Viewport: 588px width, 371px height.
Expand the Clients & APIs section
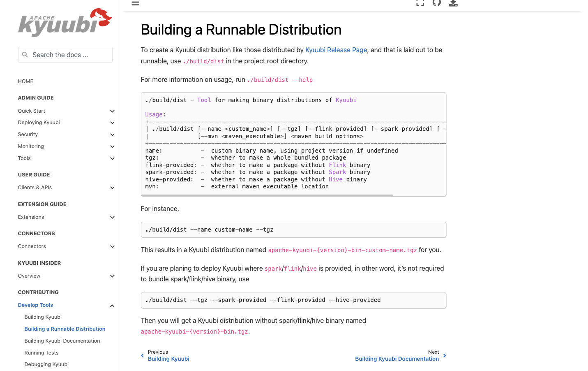[x=112, y=187]
